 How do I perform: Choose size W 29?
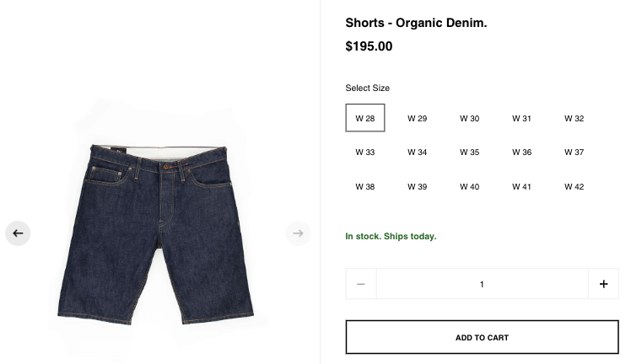tap(418, 119)
